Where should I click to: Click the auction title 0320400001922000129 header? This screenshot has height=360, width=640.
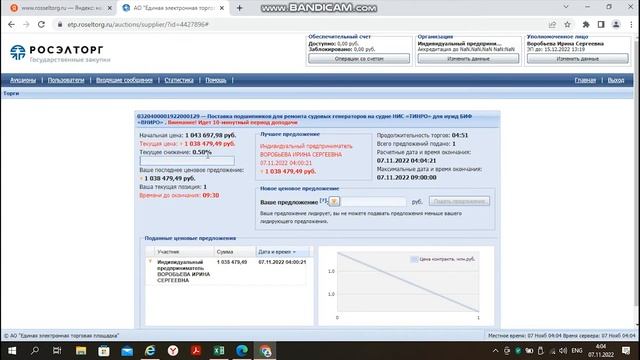click(304, 119)
